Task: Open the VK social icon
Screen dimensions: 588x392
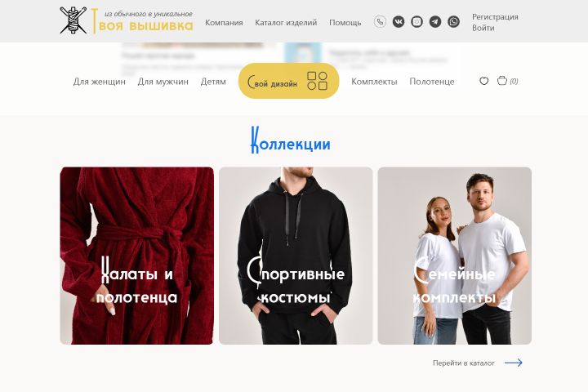Action: click(399, 22)
